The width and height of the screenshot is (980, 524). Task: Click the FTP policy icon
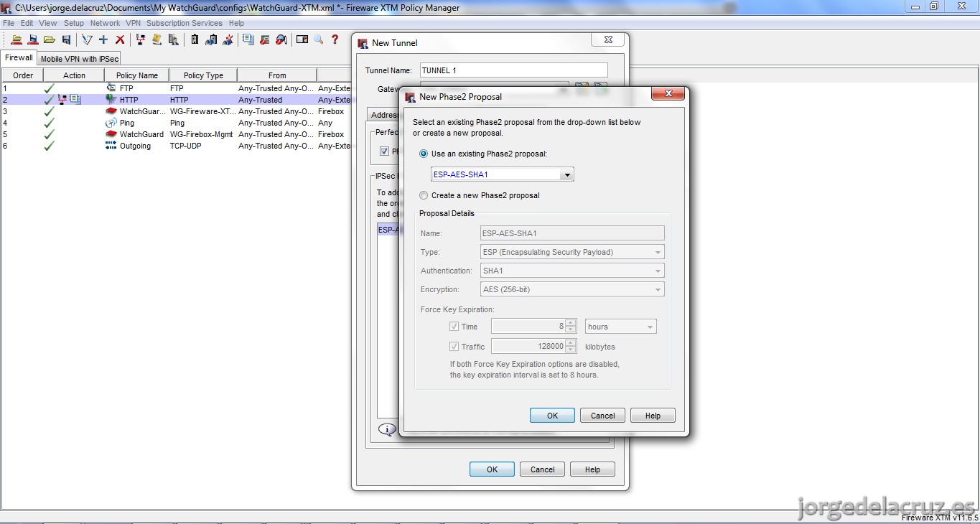click(x=111, y=88)
